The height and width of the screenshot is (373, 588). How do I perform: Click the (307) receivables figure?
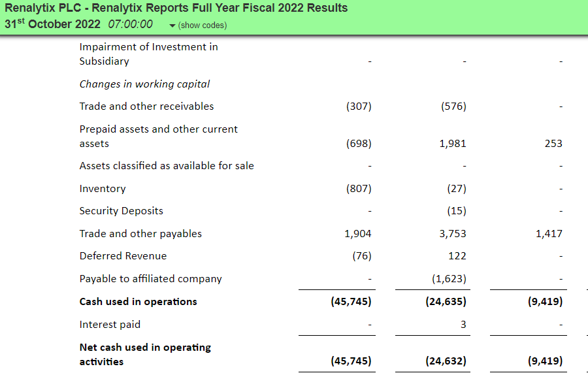tap(359, 106)
